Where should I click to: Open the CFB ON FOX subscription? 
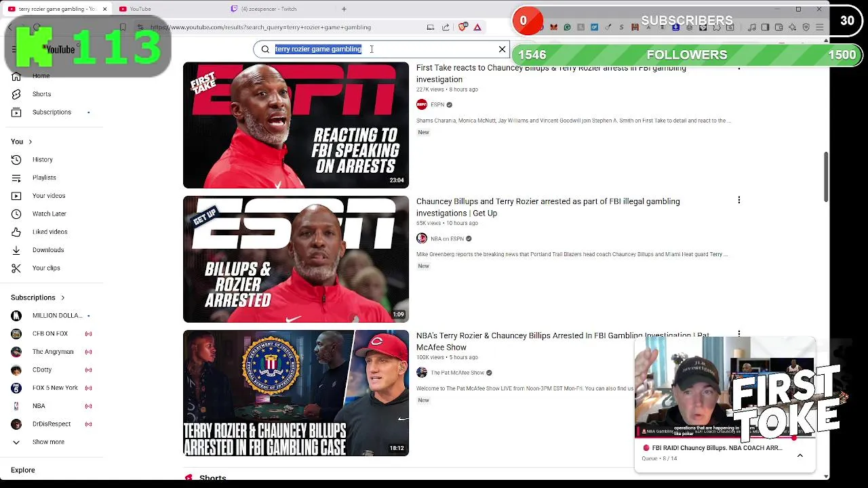[52, 333]
